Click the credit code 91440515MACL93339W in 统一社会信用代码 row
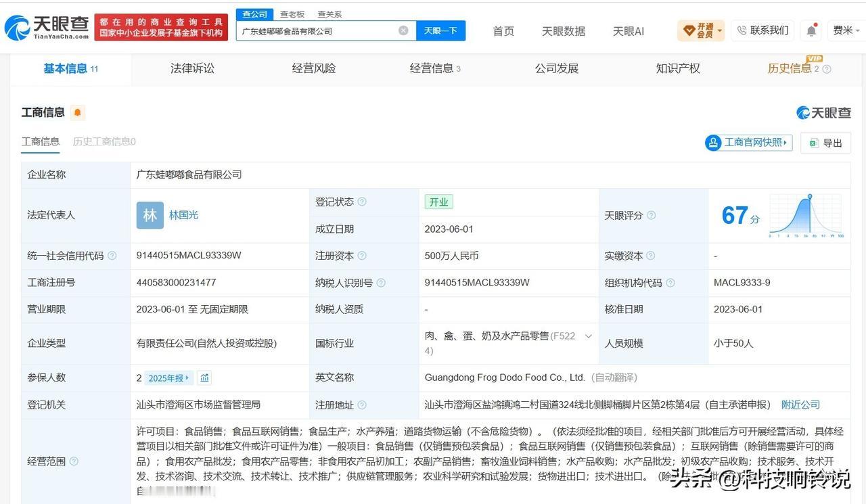 click(189, 256)
